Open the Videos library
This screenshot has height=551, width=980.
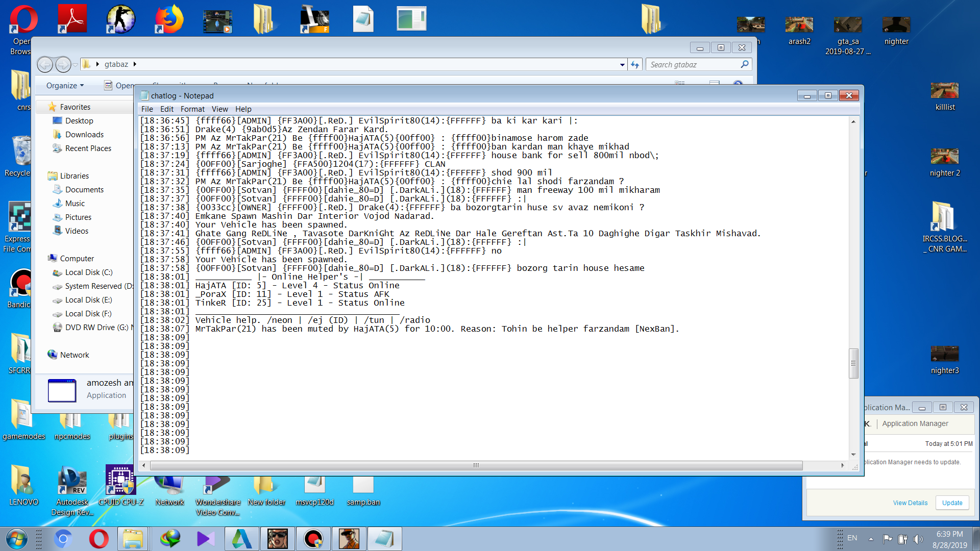pyautogui.click(x=77, y=231)
